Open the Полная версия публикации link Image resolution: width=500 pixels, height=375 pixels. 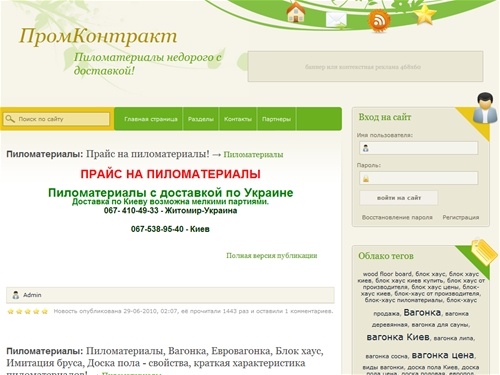click(272, 256)
